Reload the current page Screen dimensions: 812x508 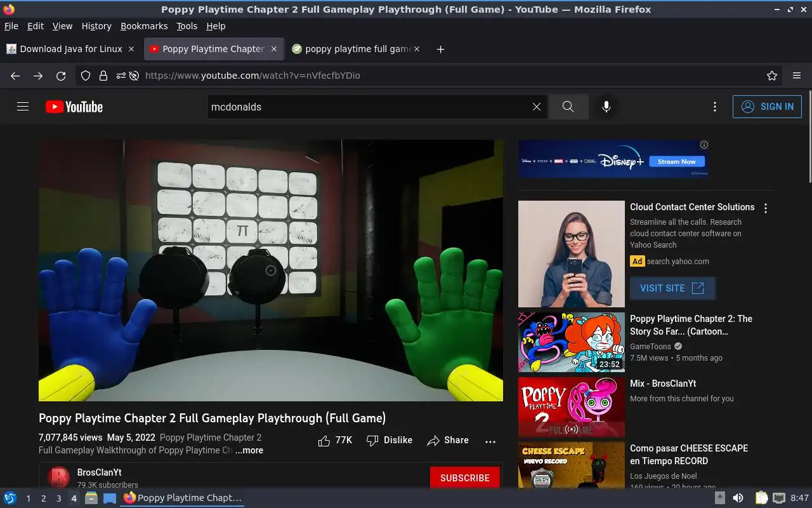click(61, 76)
